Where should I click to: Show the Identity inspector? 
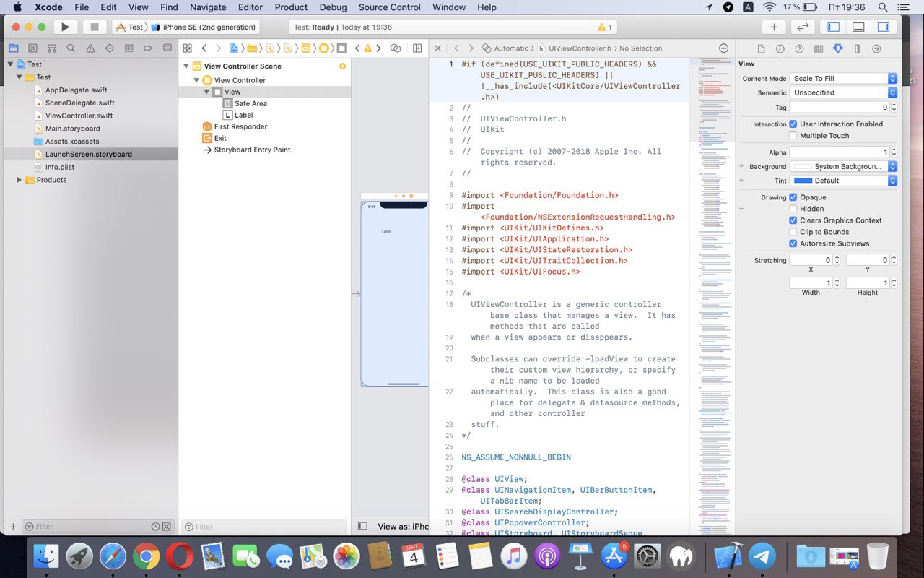point(819,48)
